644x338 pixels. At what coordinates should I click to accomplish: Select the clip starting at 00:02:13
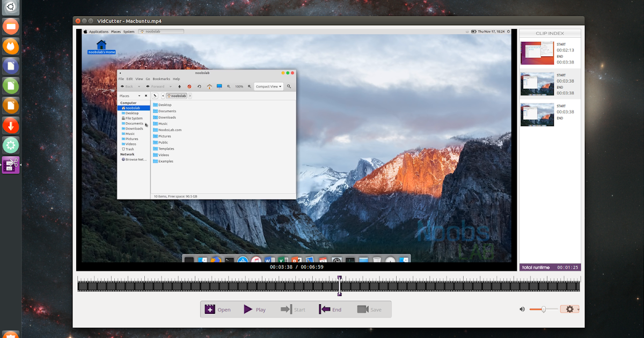tap(550, 54)
